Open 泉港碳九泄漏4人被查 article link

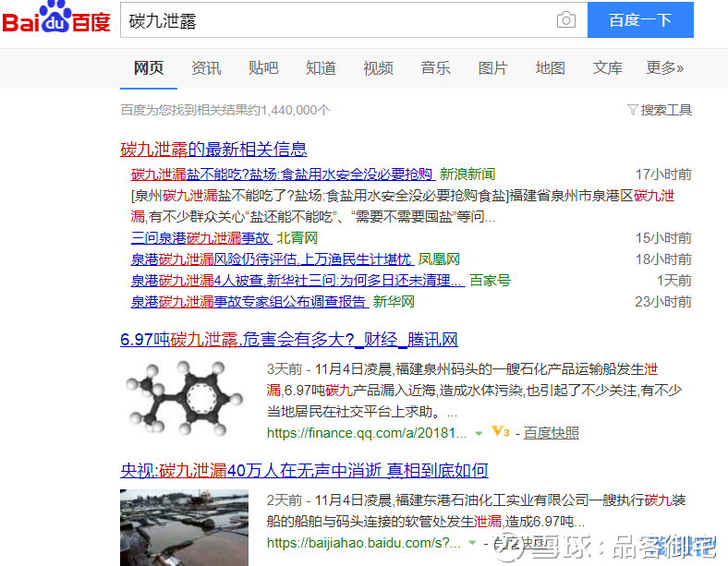[297, 281]
